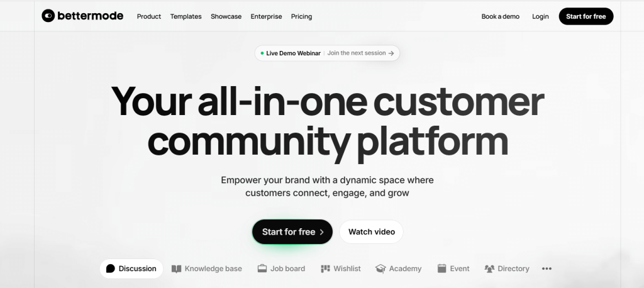The width and height of the screenshot is (644, 288).
Task: Open the Enterprise page
Action: (266, 16)
